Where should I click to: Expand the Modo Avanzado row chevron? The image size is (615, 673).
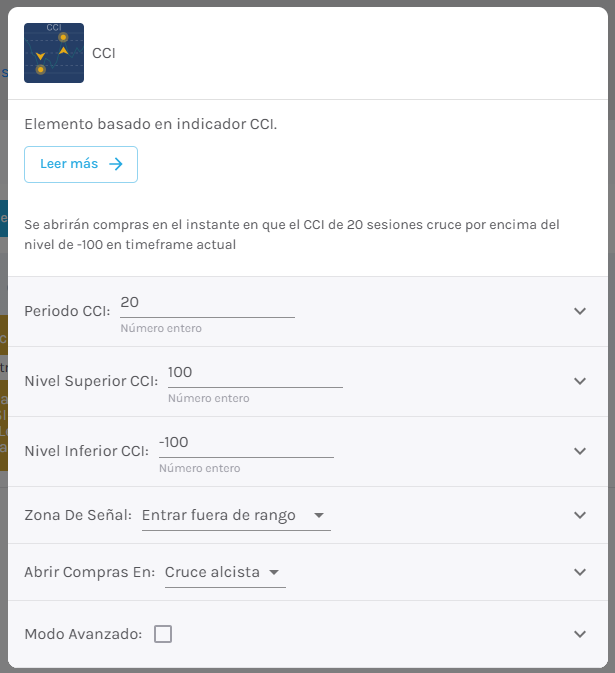[580, 634]
